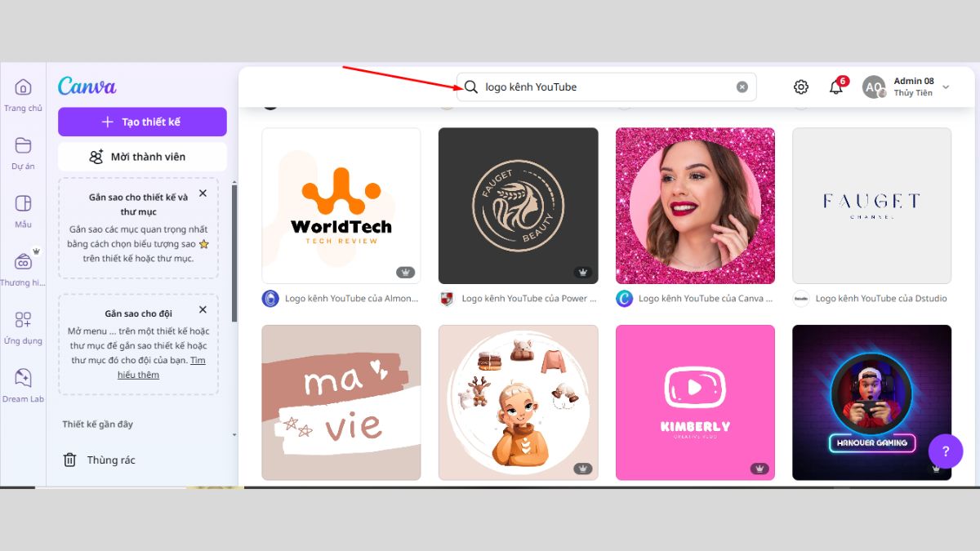Screen dimensions: 980x551
Task: Click 'Logo kênh YouTube của Power ...' title
Action: tap(529, 299)
